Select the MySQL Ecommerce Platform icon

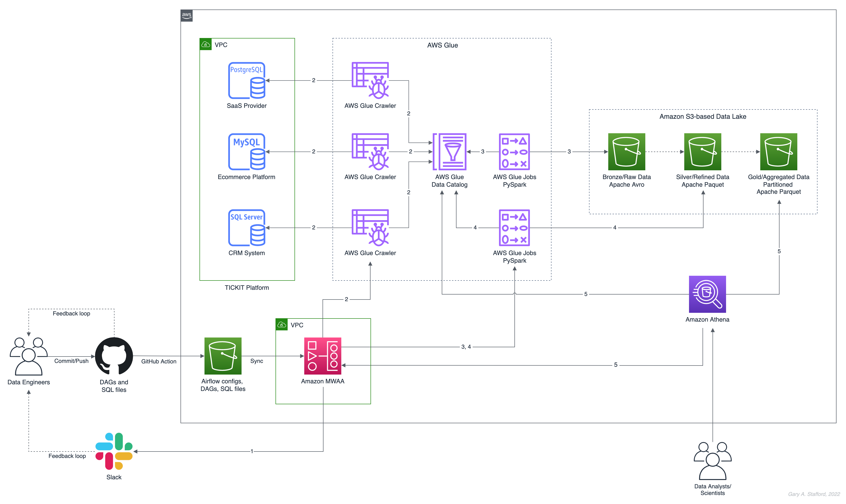tap(247, 152)
